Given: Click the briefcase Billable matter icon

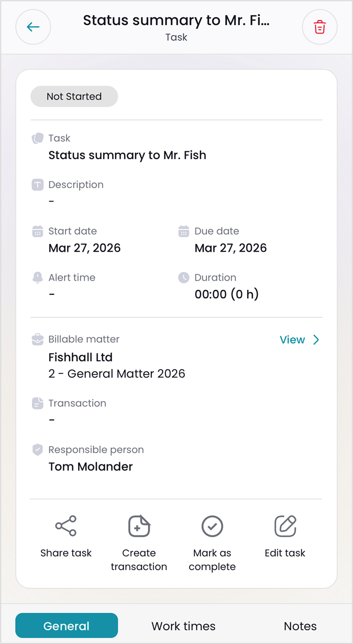Looking at the screenshot, I should pyautogui.click(x=38, y=339).
